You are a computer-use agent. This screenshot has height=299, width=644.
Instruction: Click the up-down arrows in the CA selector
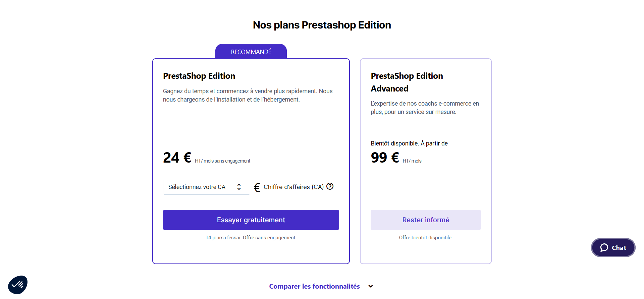coord(239,187)
